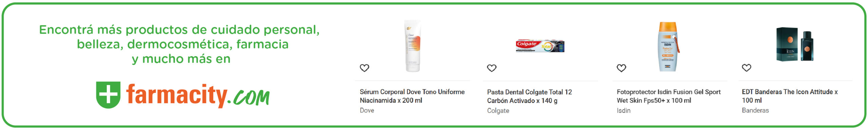Select the Dove brand label
The width and height of the screenshot is (868, 130).
[x=367, y=110]
